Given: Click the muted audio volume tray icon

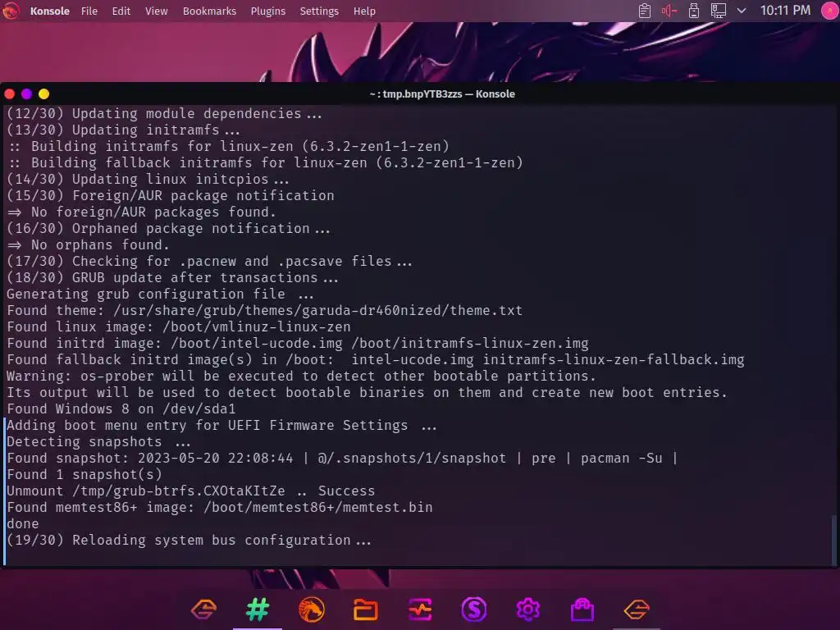Looking at the screenshot, I should coord(669,11).
